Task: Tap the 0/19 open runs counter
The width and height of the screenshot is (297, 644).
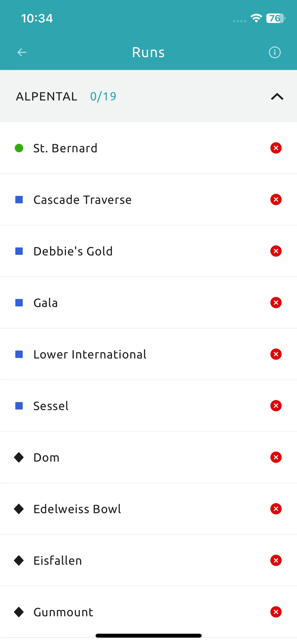Action: [103, 96]
